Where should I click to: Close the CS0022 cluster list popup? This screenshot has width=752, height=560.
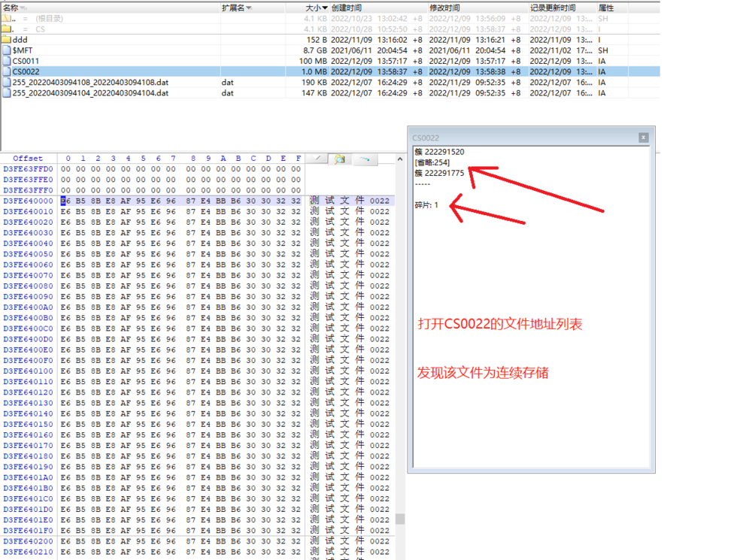click(x=643, y=138)
